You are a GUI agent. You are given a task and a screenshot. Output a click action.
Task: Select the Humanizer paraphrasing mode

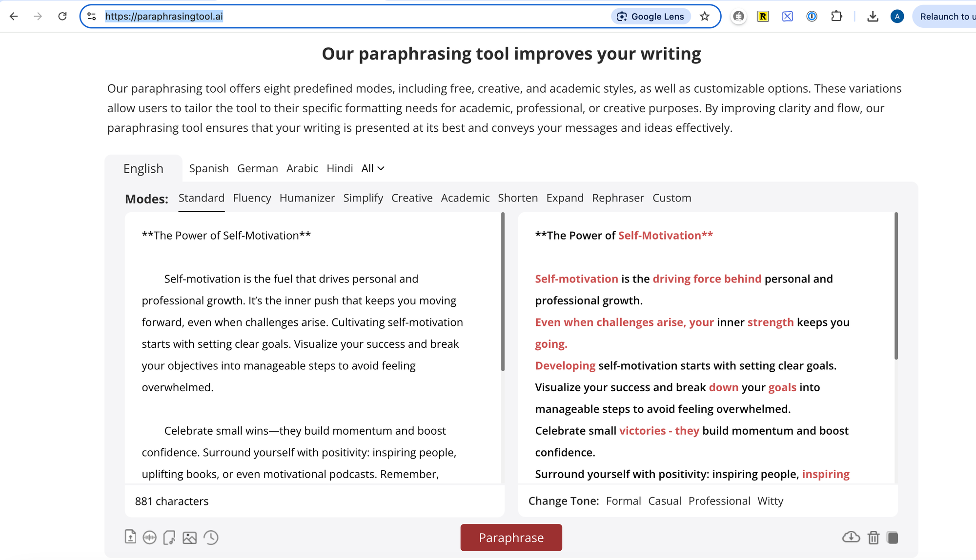307,198
